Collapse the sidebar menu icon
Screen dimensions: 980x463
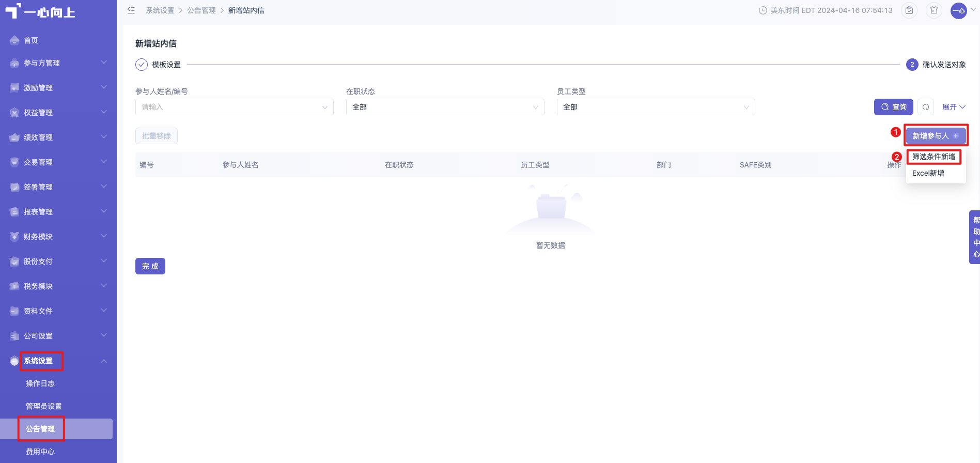coord(131,10)
